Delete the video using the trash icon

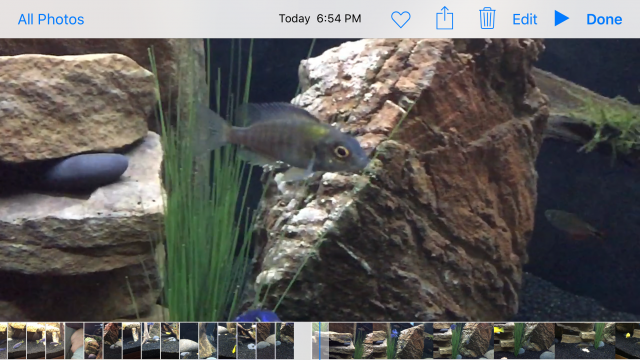coord(487,18)
